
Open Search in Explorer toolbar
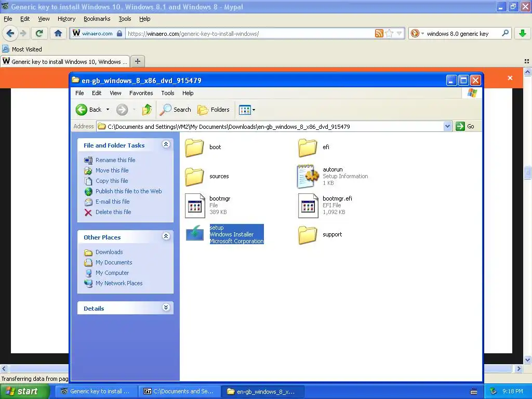click(x=175, y=110)
